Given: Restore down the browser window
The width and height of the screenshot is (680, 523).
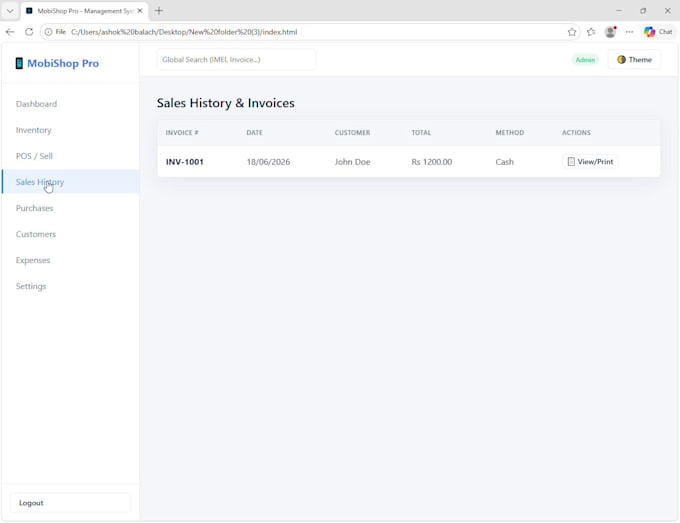Looking at the screenshot, I should point(643,11).
